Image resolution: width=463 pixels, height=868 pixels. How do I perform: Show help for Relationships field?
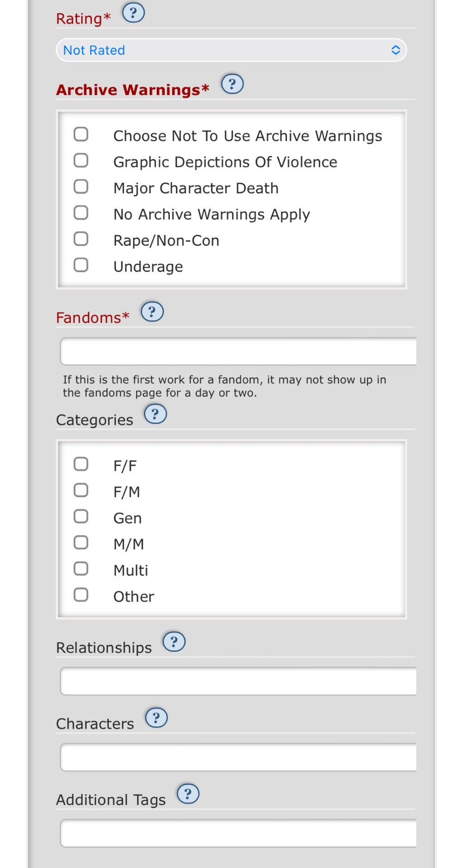click(174, 642)
